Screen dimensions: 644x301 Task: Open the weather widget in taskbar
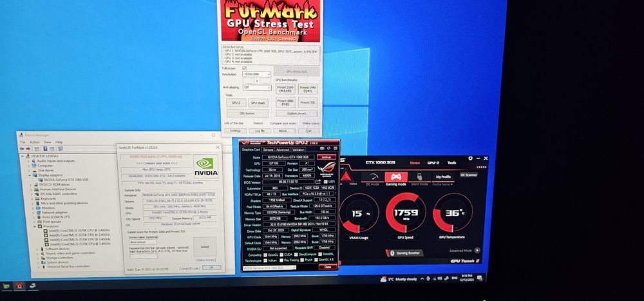point(399,279)
